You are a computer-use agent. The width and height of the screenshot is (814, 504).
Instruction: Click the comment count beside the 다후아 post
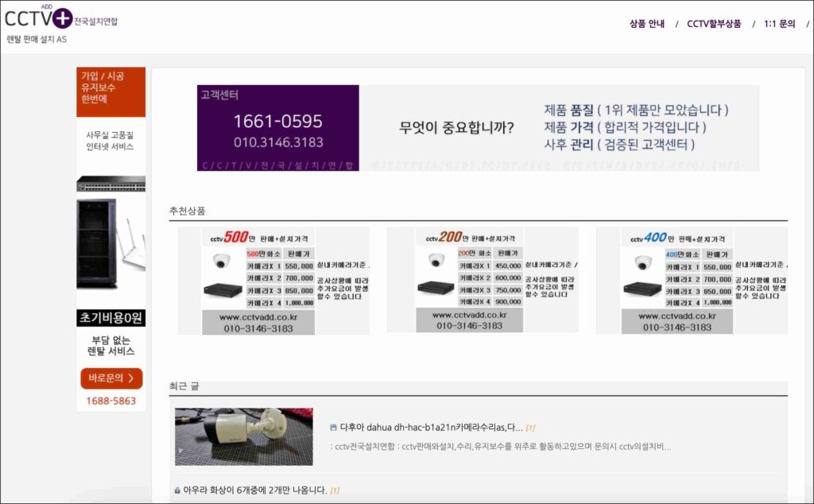point(531,428)
